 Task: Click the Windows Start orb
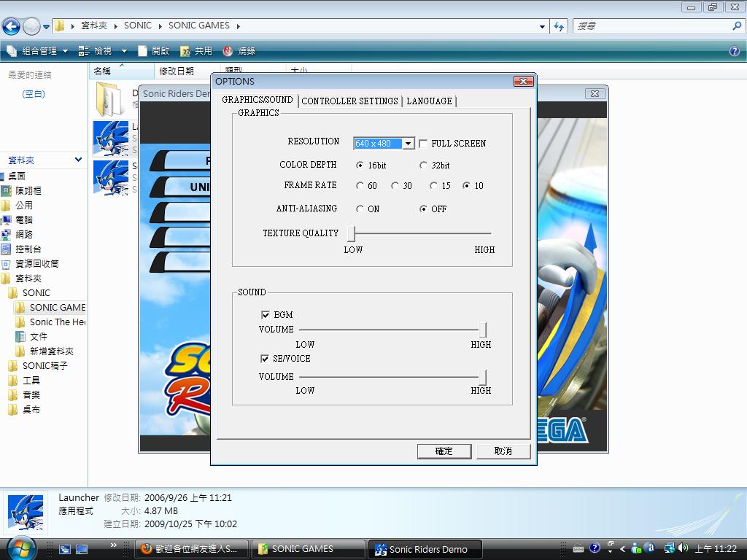click(x=20, y=547)
